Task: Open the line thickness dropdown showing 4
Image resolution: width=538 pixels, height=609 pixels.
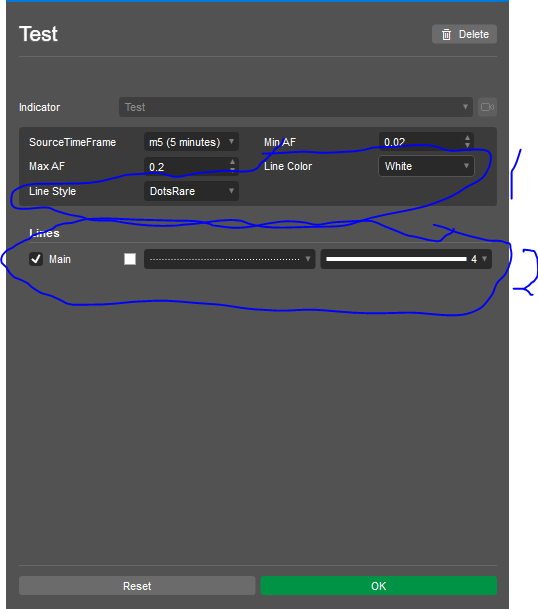Action: click(406, 259)
